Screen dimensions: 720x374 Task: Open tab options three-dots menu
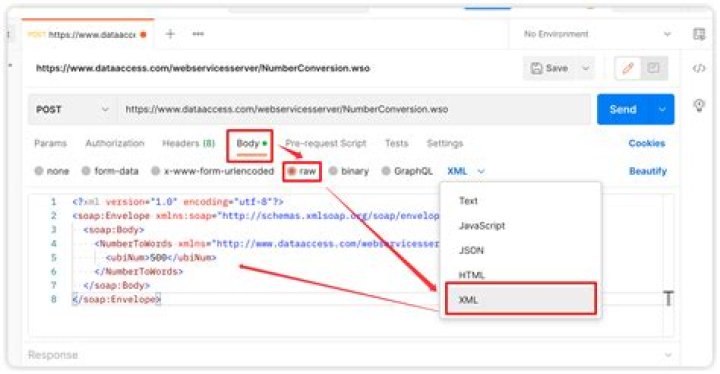pyautogui.click(x=198, y=34)
